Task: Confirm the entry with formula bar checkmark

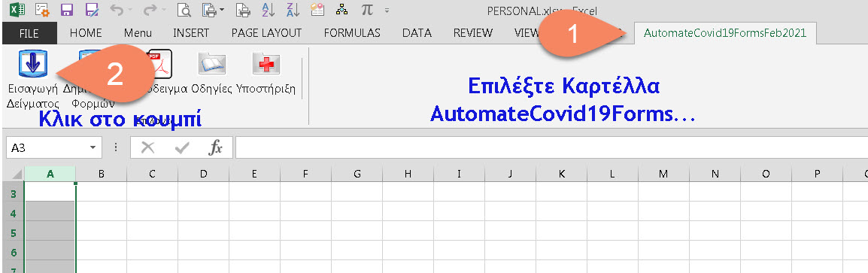Action: point(181,148)
